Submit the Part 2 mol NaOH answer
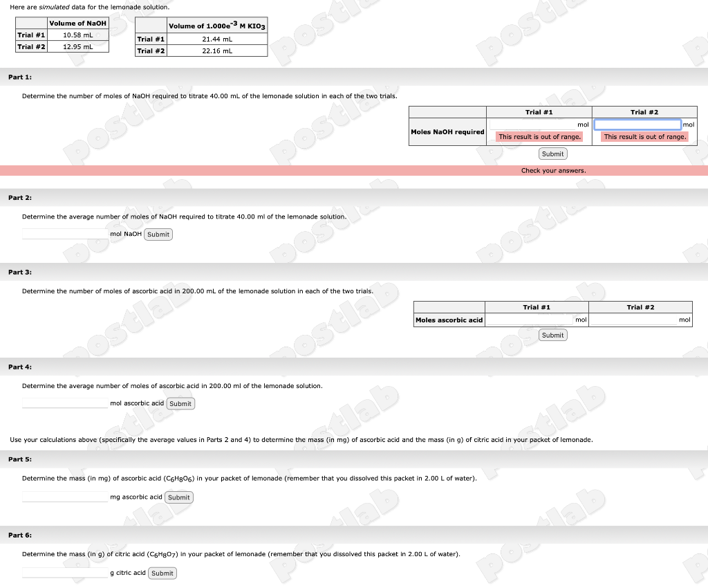Screen dimensions: 708x588 pos(158,235)
